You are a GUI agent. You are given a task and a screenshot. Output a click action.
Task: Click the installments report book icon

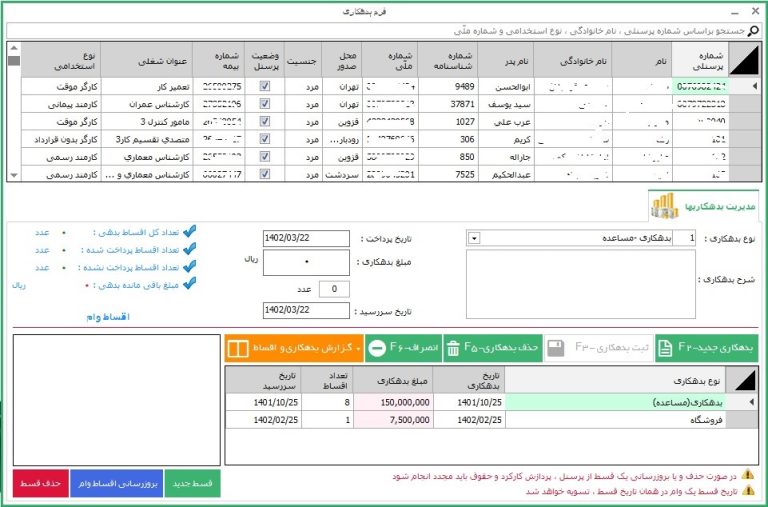[x=237, y=348]
